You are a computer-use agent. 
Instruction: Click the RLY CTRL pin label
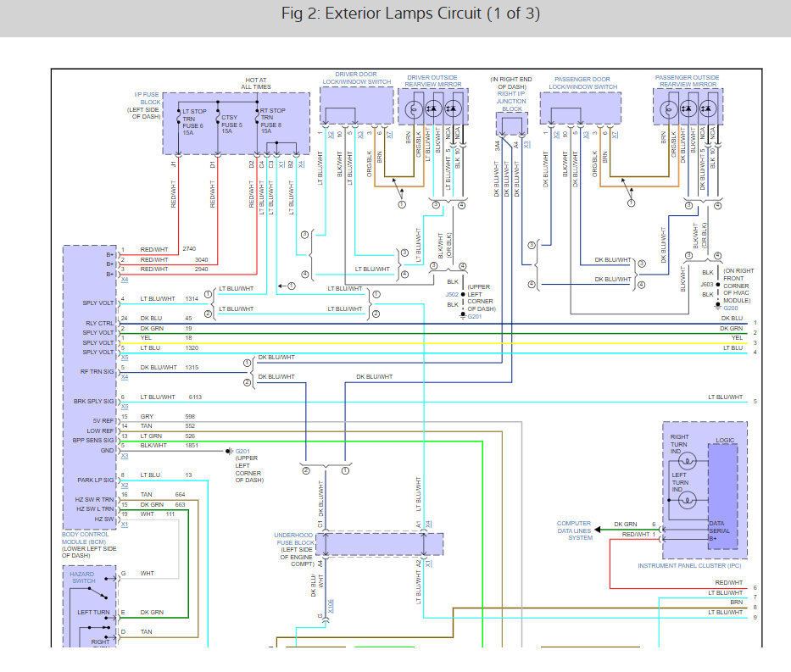click(99, 323)
